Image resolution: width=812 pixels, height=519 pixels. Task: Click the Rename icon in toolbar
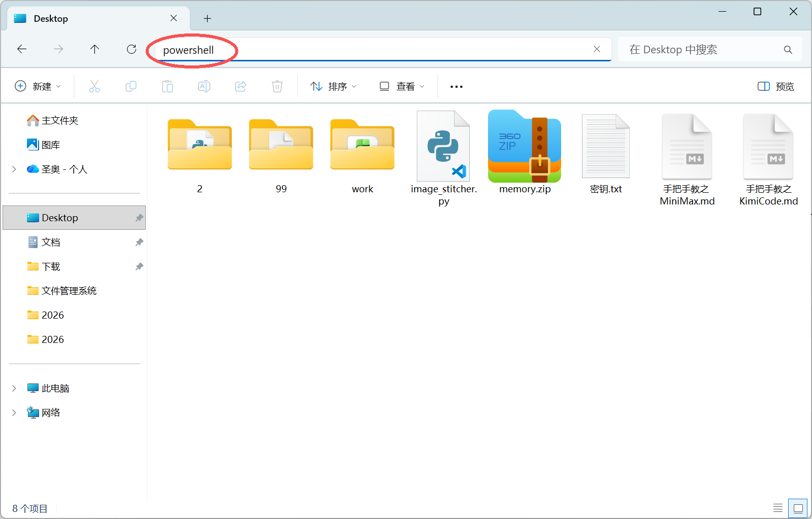204,86
